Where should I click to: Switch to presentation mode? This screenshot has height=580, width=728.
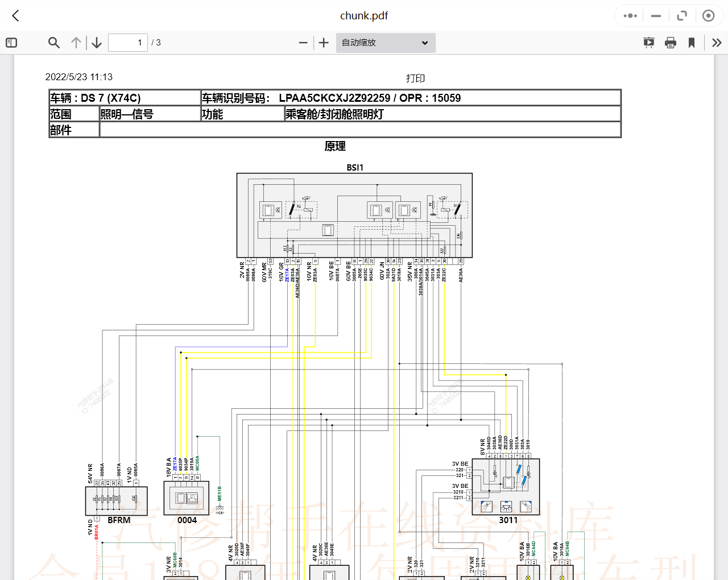click(x=648, y=43)
